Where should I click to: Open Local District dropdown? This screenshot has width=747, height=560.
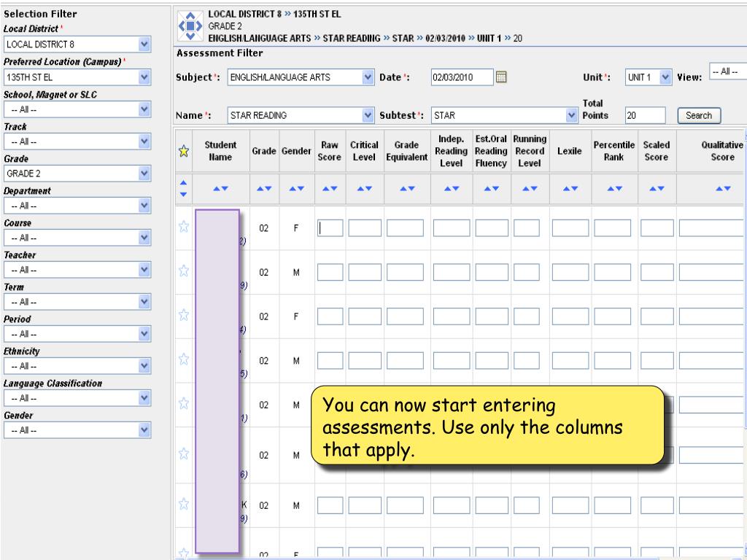click(x=77, y=44)
